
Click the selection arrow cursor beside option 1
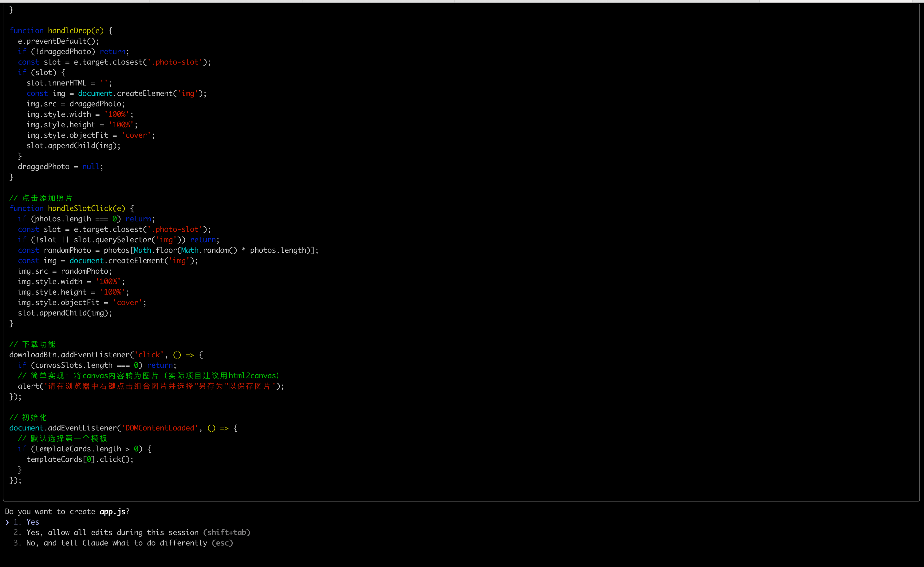[x=7, y=522]
